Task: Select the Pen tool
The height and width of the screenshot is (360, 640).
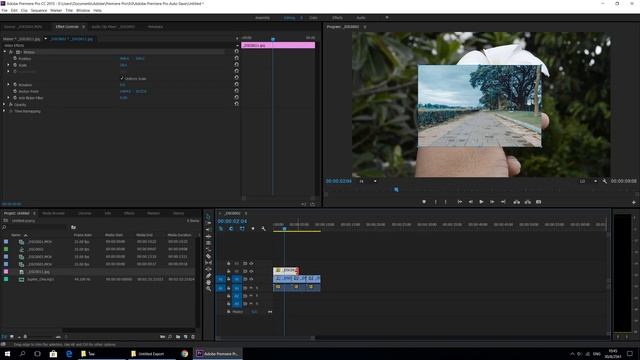Action: tap(209, 276)
